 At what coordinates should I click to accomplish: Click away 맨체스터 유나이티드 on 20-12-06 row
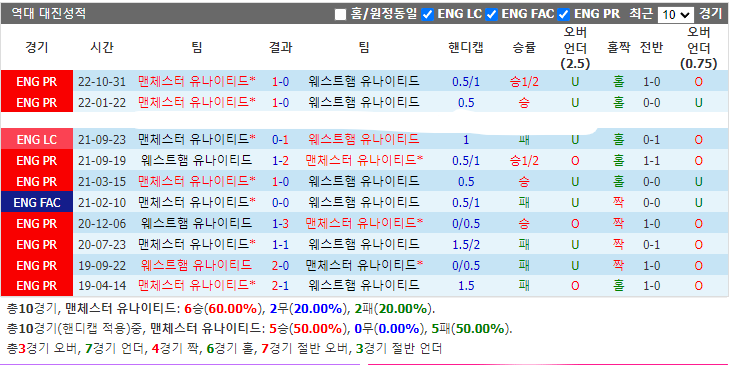point(364,223)
